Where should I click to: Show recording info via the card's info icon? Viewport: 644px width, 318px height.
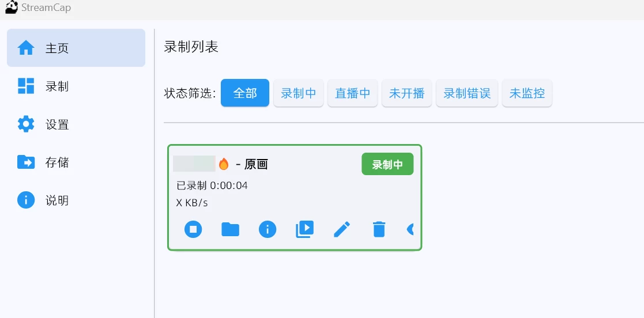268,229
